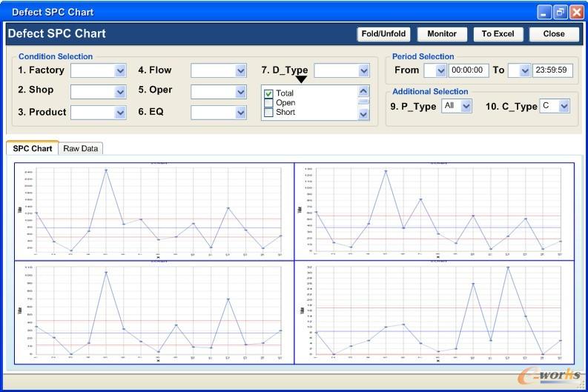This screenshot has width=588, height=392.
Task: Click the Fold/Unfold button
Action: point(383,34)
